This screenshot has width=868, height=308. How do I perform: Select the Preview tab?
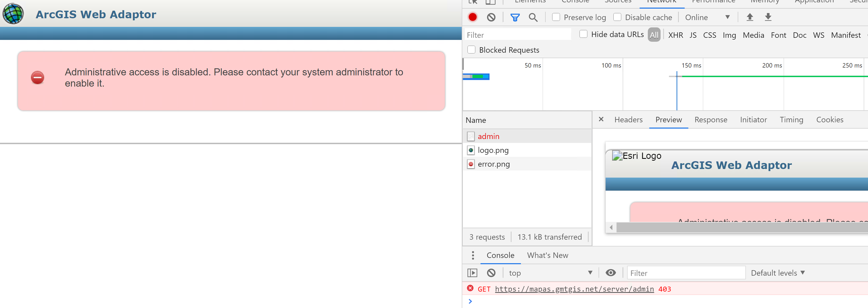pos(668,119)
